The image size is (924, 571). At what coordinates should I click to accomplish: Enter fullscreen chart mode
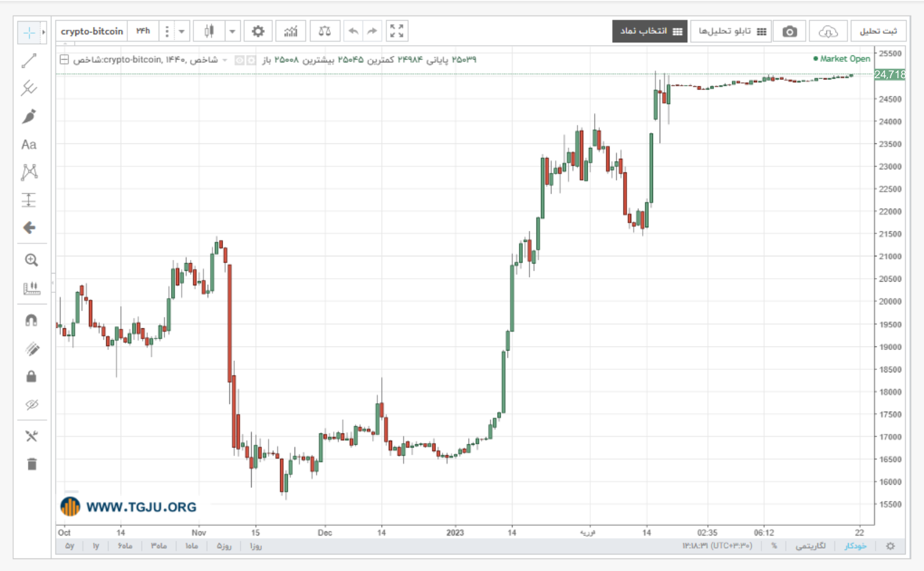coord(397,31)
